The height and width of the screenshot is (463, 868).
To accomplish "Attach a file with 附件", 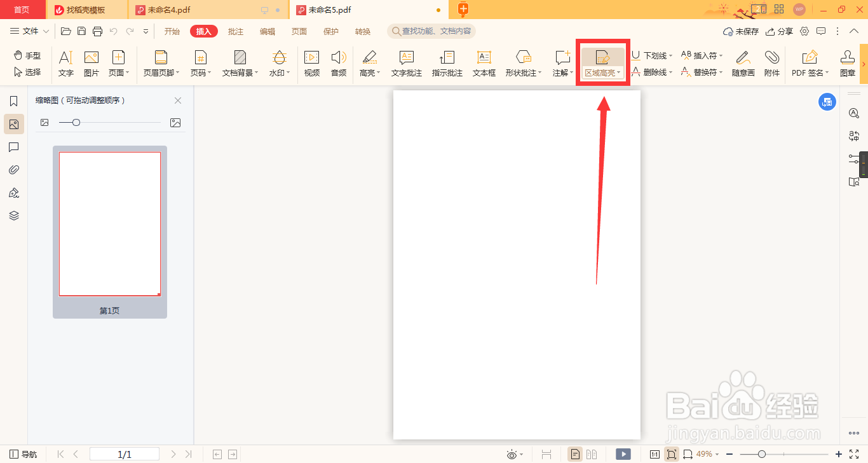I will coord(772,64).
